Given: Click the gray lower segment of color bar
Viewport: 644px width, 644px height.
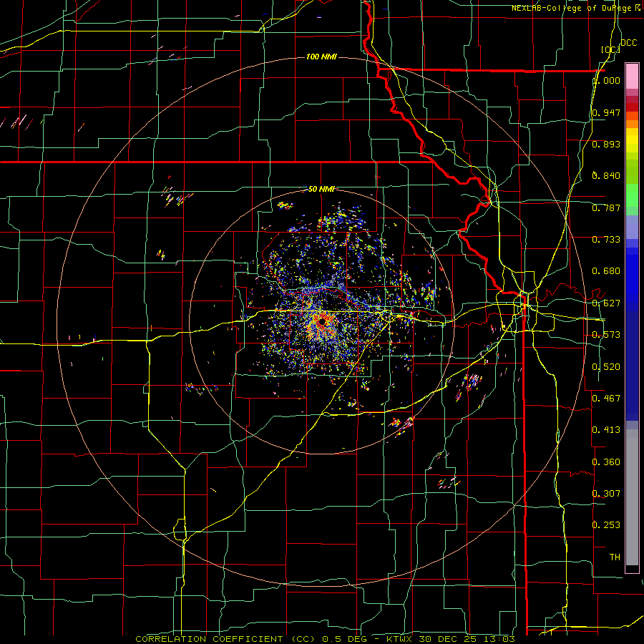Looking at the screenshot, I should (632, 497).
